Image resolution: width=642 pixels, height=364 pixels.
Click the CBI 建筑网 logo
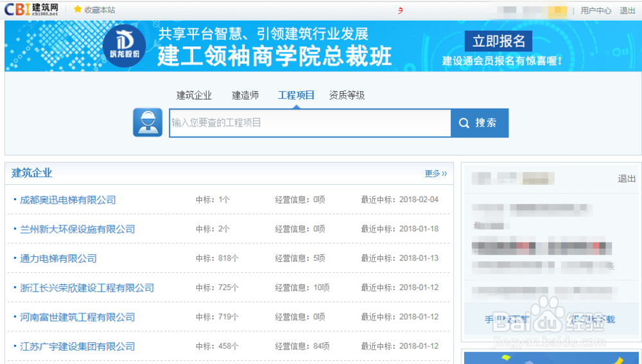tap(31, 10)
